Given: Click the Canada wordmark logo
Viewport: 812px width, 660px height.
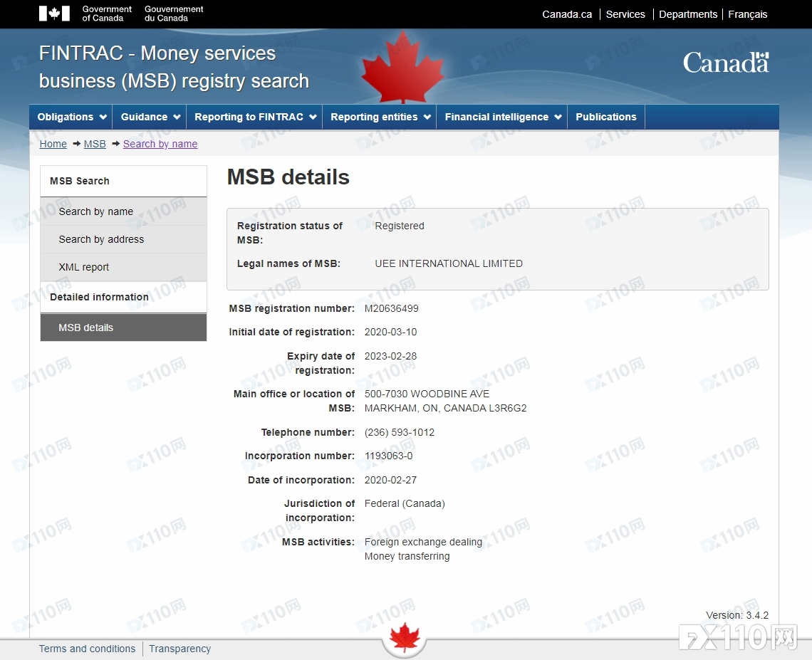Looking at the screenshot, I should tap(726, 63).
